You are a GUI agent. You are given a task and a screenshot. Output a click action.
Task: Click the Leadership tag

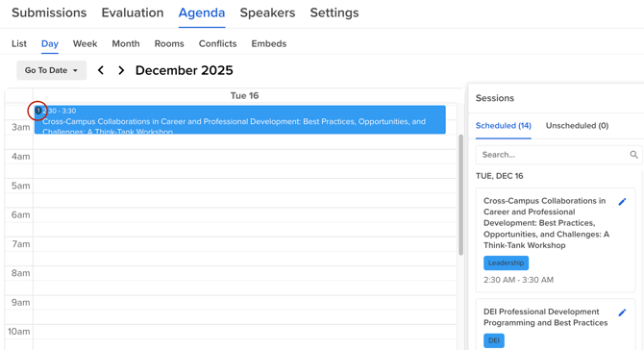(506, 262)
